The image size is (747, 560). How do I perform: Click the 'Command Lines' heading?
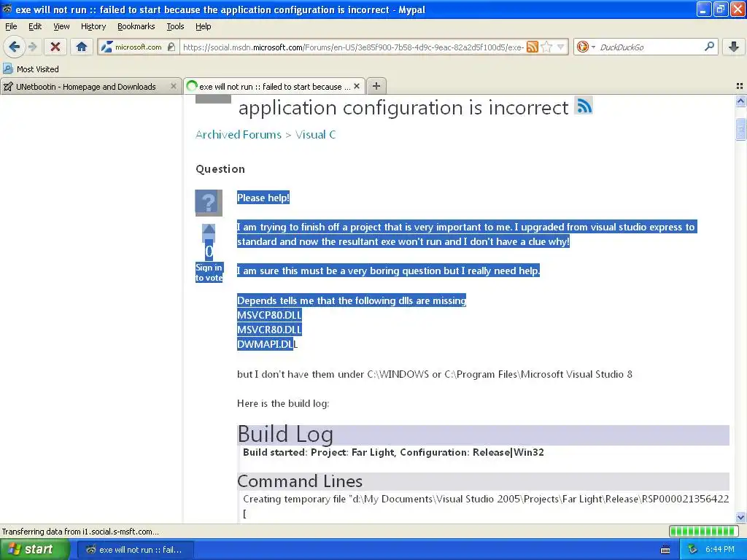coord(300,481)
